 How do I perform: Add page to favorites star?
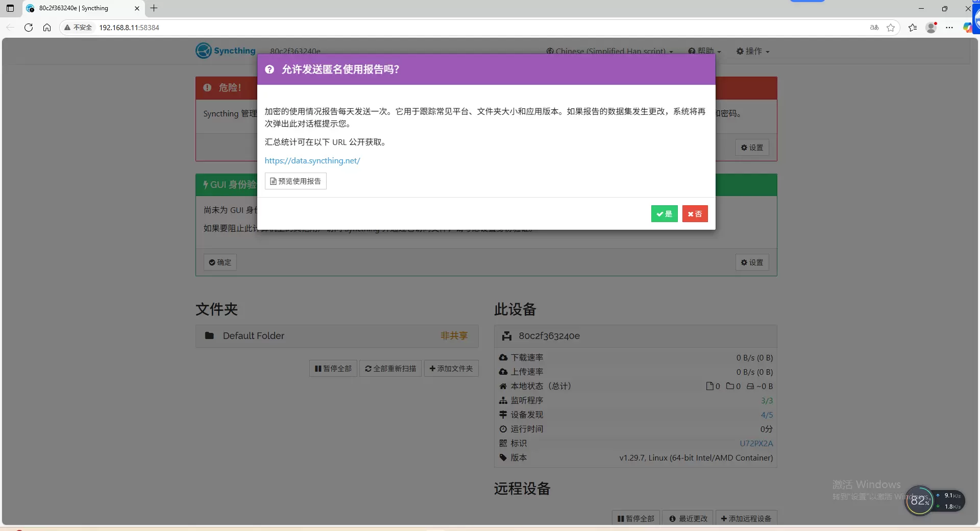click(x=891, y=28)
